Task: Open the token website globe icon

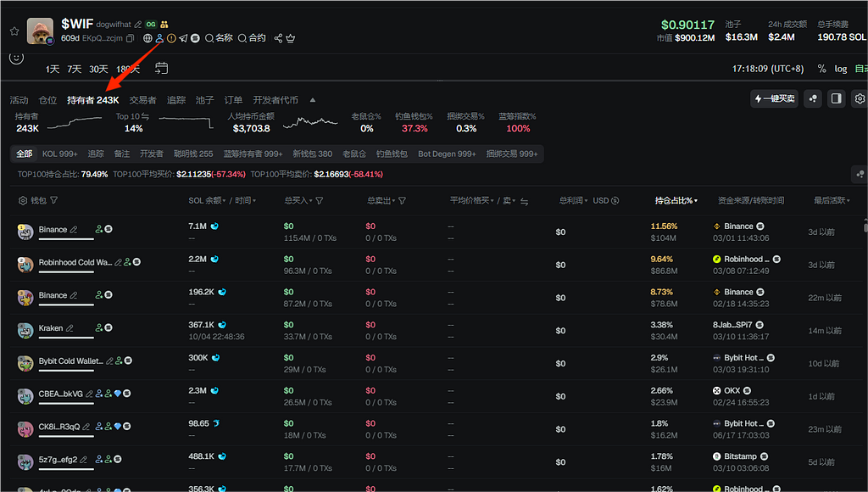Action: (x=147, y=38)
